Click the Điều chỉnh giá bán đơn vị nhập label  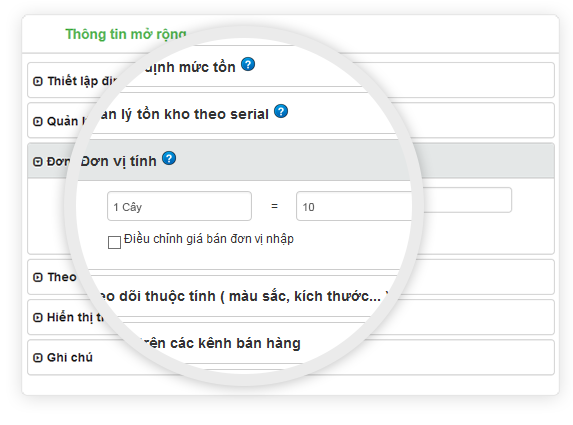[x=209, y=239]
